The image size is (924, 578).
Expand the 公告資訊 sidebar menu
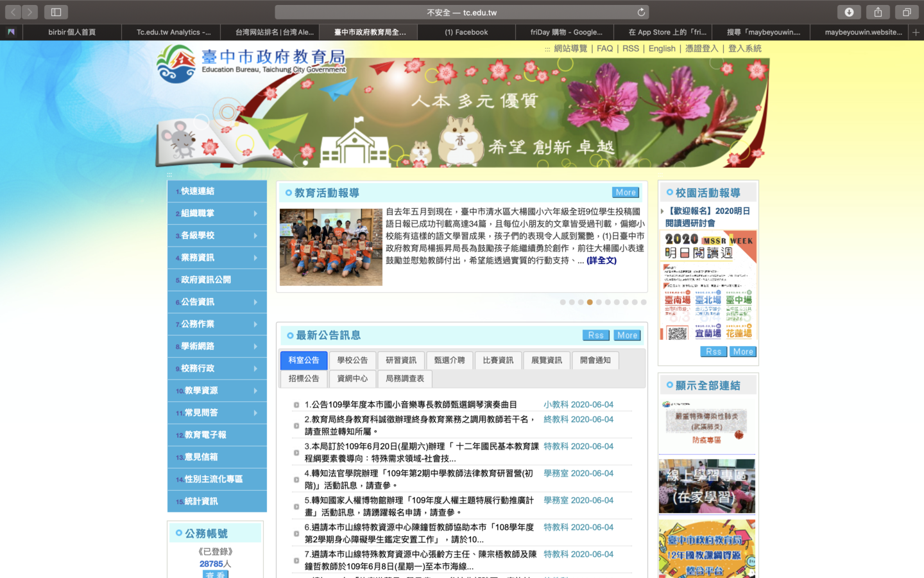coord(217,302)
